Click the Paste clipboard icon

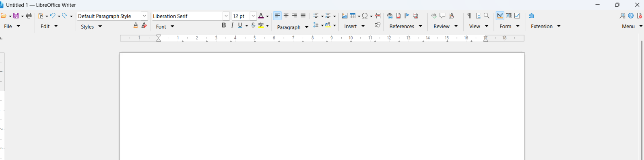point(41,16)
